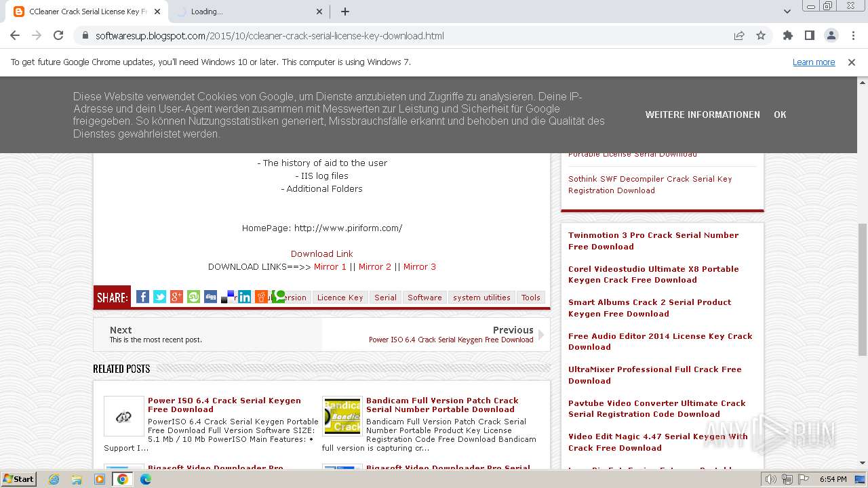Select the Tools tag
The height and width of the screenshot is (488, 868).
pos(531,298)
